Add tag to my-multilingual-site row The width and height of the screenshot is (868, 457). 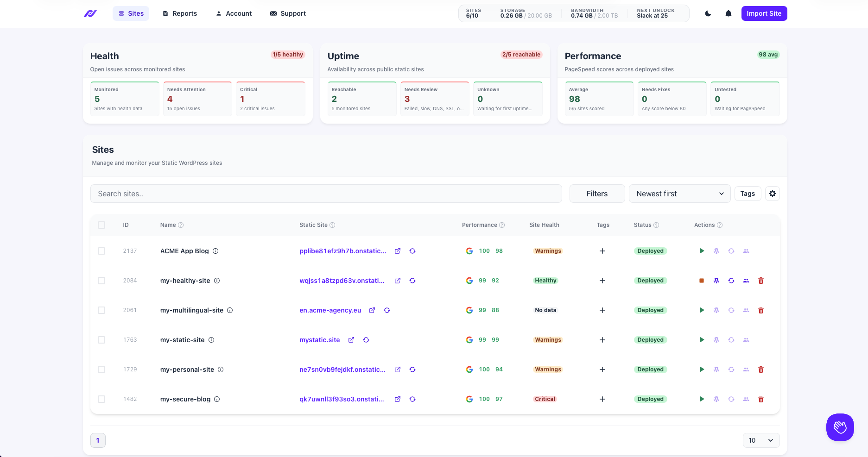602,310
